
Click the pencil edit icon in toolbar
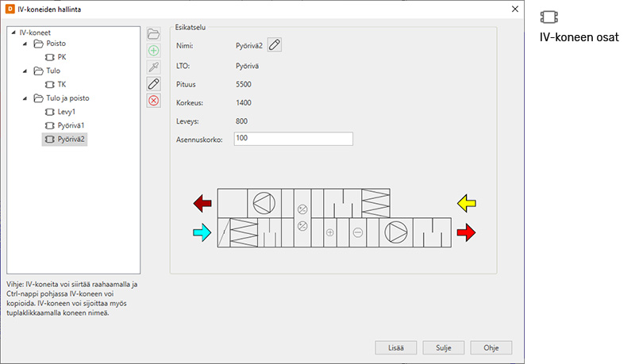pos(153,84)
